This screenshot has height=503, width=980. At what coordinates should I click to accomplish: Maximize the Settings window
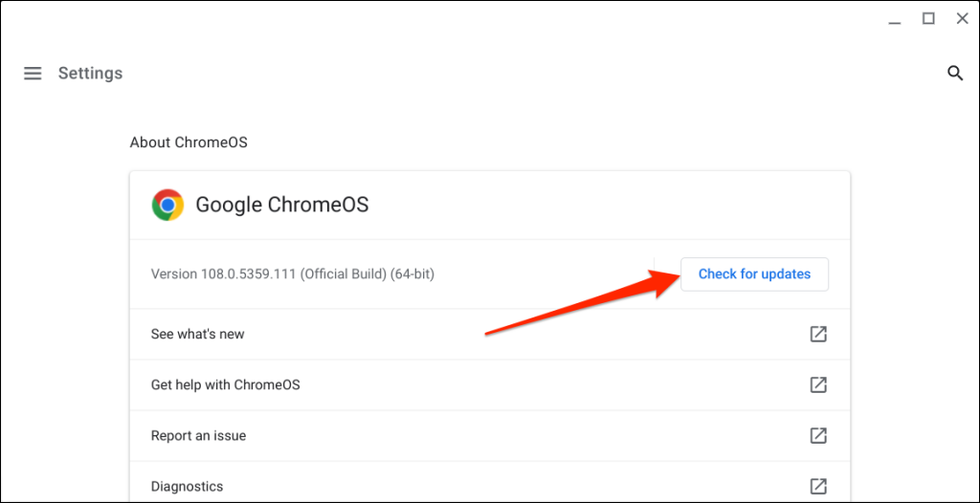tap(927, 18)
